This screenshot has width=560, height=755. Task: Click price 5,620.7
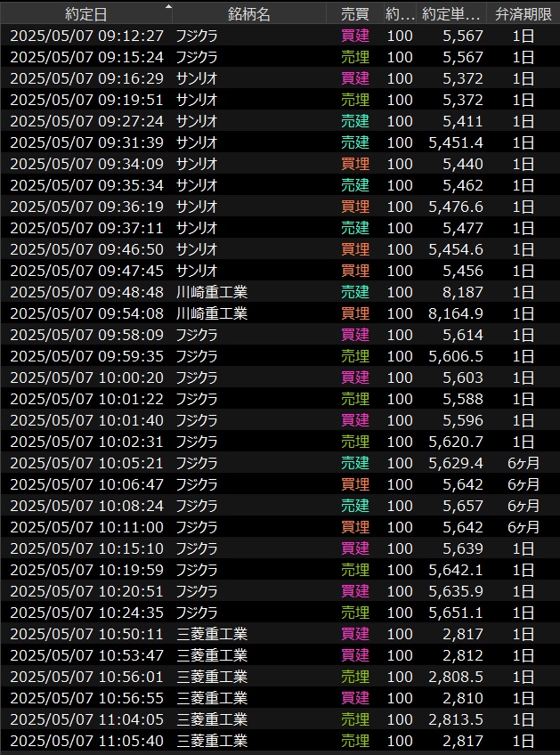pos(456,441)
